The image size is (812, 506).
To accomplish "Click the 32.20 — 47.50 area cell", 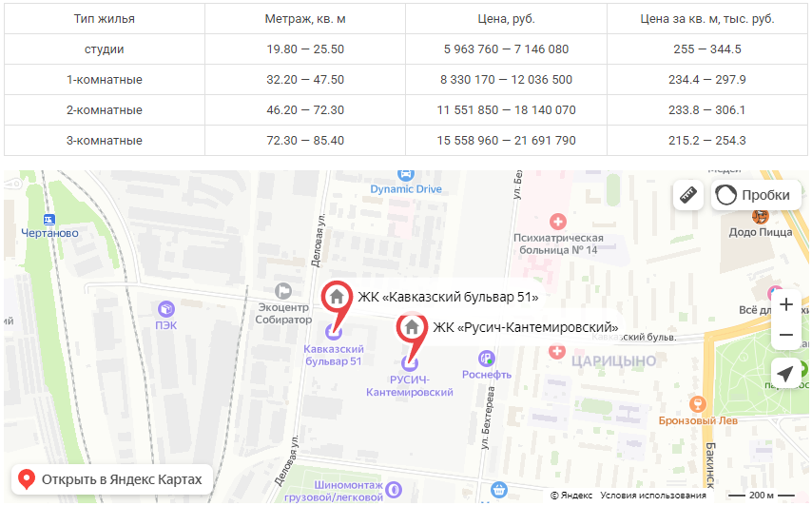I will (305, 80).
